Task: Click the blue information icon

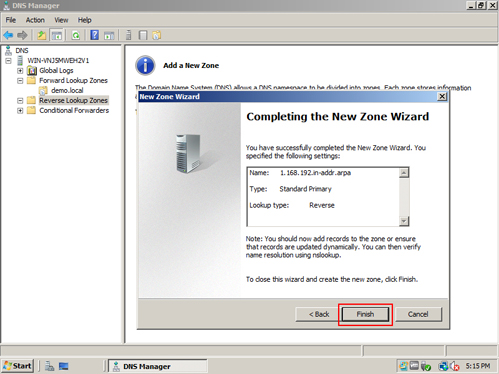Action: pyautogui.click(x=145, y=65)
